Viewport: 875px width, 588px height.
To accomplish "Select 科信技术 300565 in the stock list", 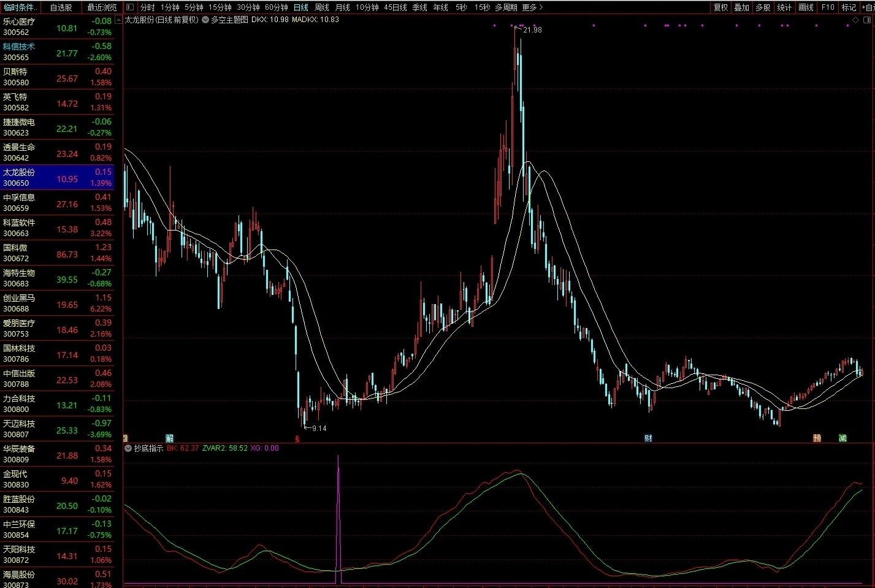I will pos(57,52).
